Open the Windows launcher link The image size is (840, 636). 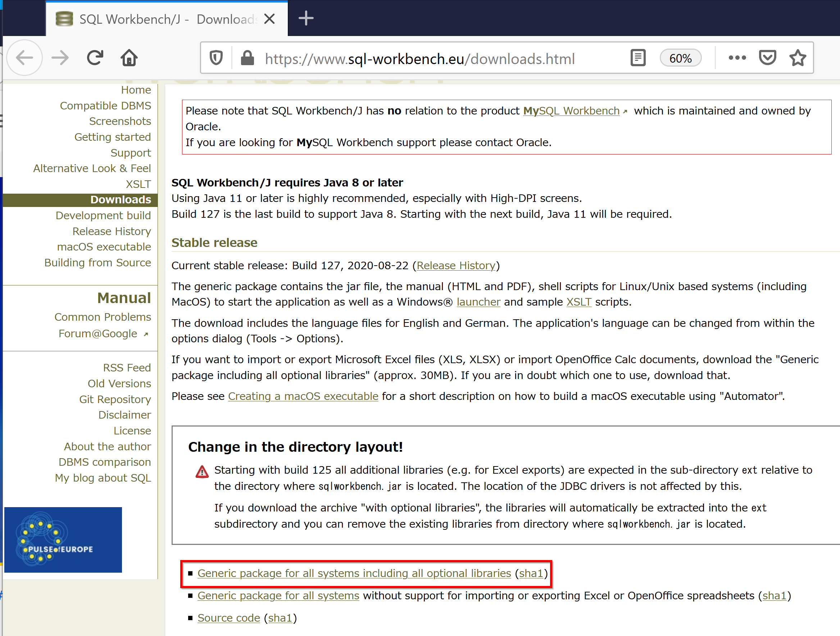click(478, 302)
